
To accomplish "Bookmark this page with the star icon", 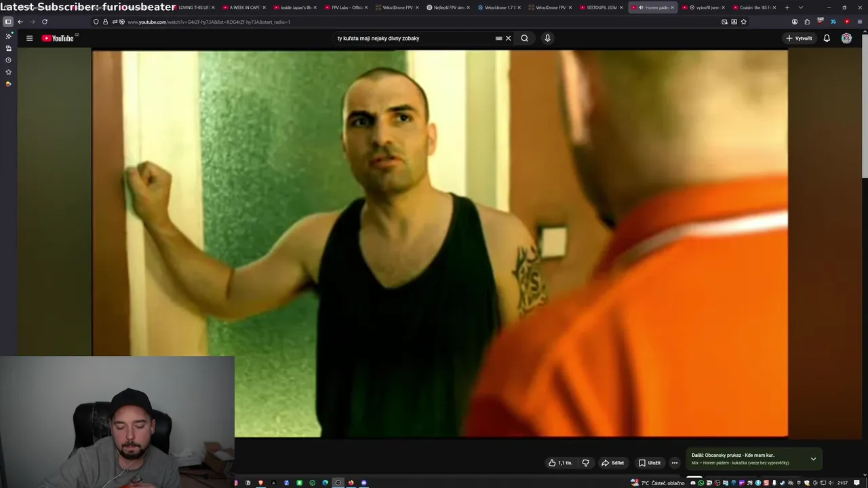I will click(744, 22).
